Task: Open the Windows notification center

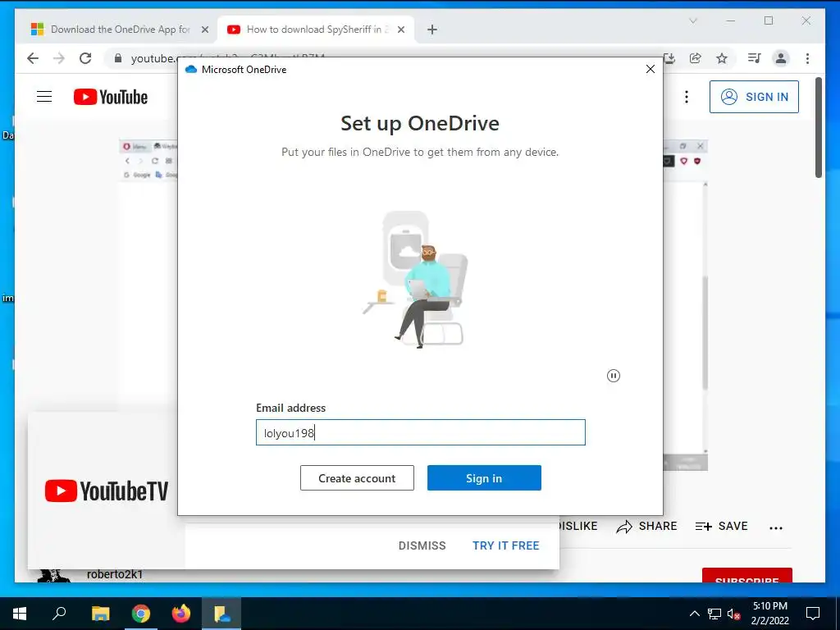Action: tap(813, 614)
